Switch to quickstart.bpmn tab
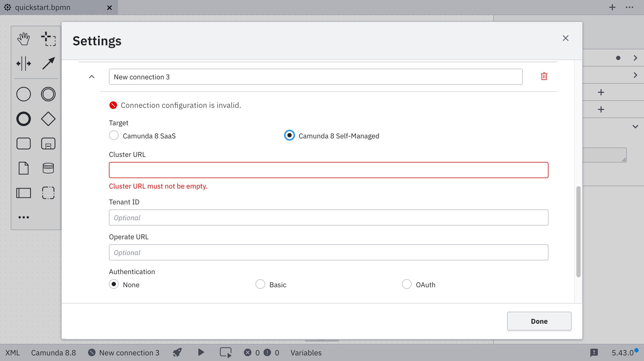This screenshot has height=361, width=644. 43,8
